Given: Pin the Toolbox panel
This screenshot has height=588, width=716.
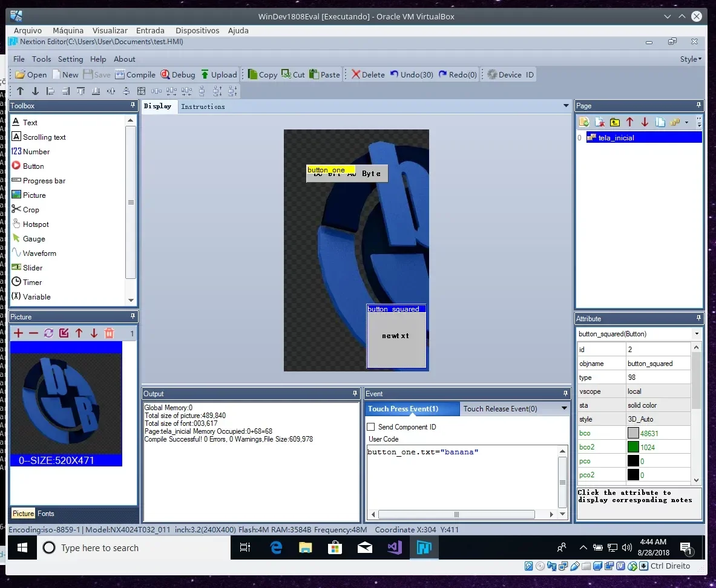Looking at the screenshot, I should pyautogui.click(x=133, y=105).
